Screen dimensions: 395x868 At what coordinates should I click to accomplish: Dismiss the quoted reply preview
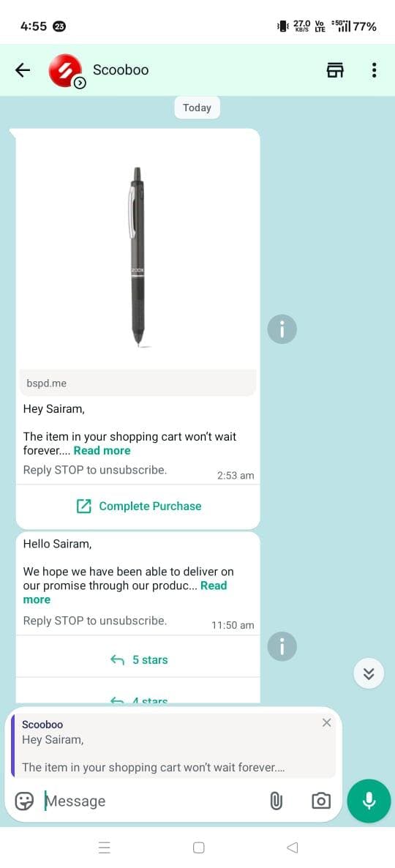tap(326, 722)
